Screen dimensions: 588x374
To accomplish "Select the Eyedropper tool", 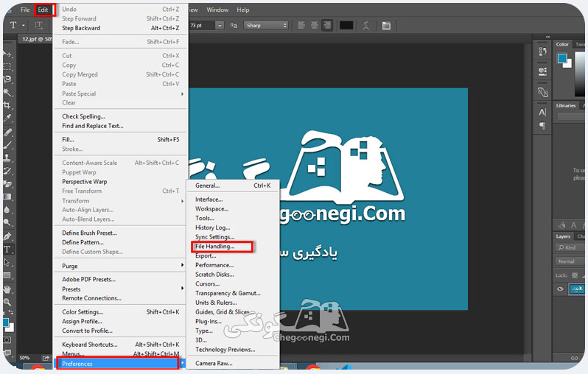I will coord(7,118).
